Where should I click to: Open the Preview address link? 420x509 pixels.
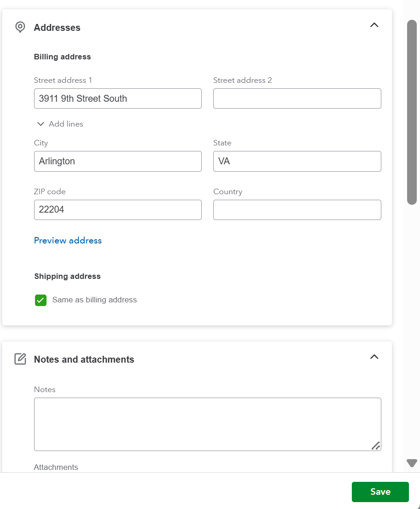tap(68, 240)
